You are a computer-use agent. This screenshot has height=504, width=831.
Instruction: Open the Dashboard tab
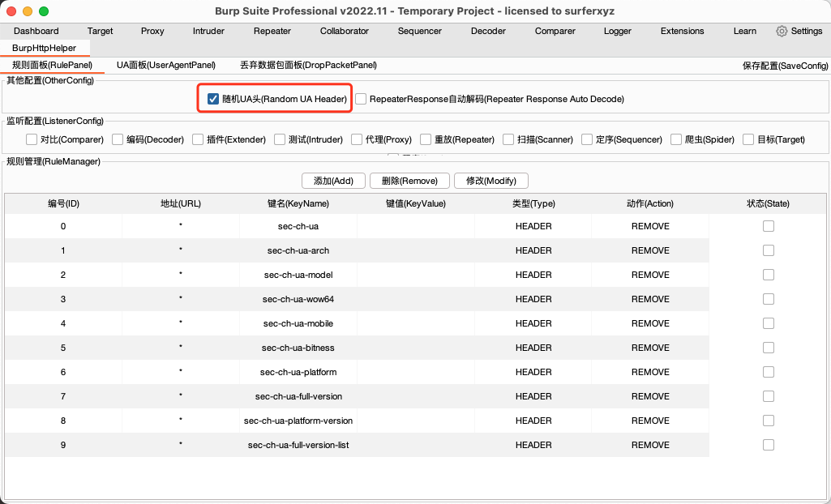[36, 32]
